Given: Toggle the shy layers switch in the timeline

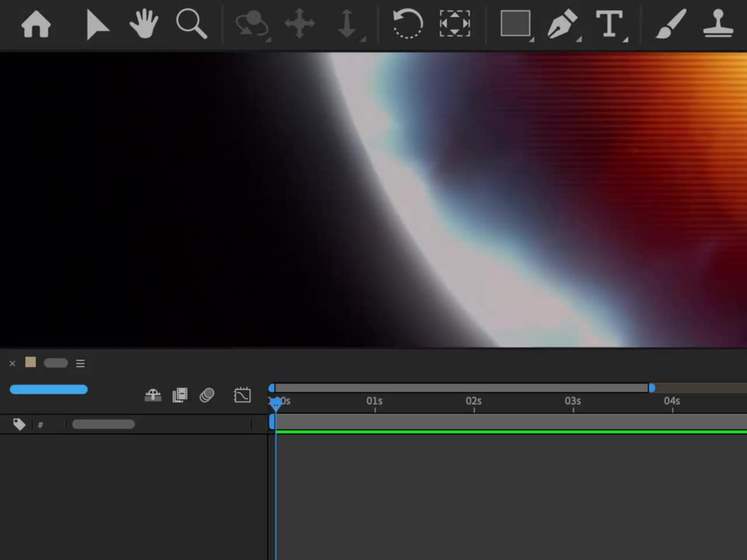Looking at the screenshot, I should tap(153, 395).
